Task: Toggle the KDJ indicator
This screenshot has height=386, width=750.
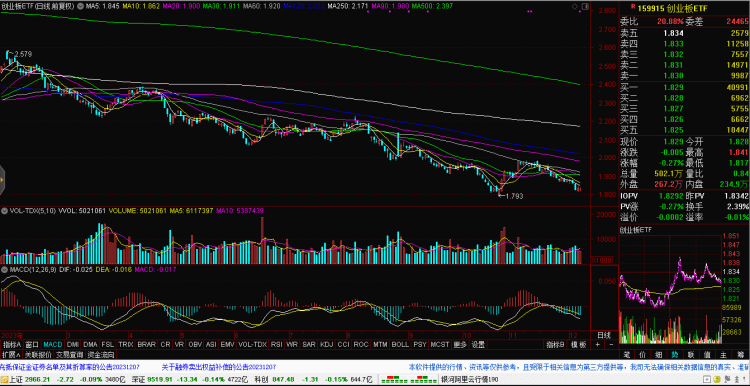Action: click(326, 344)
